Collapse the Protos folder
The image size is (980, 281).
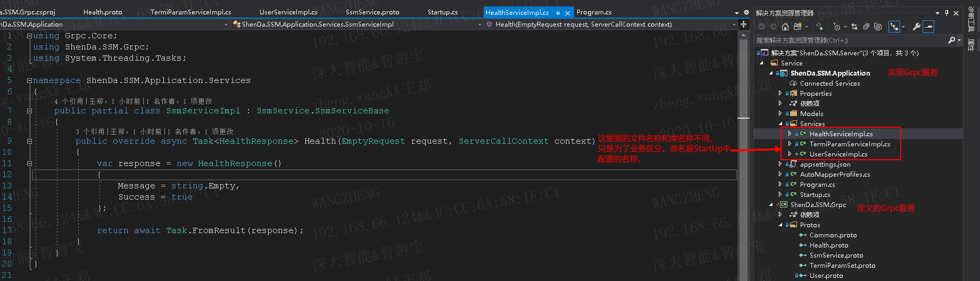click(x=780, y=225)
